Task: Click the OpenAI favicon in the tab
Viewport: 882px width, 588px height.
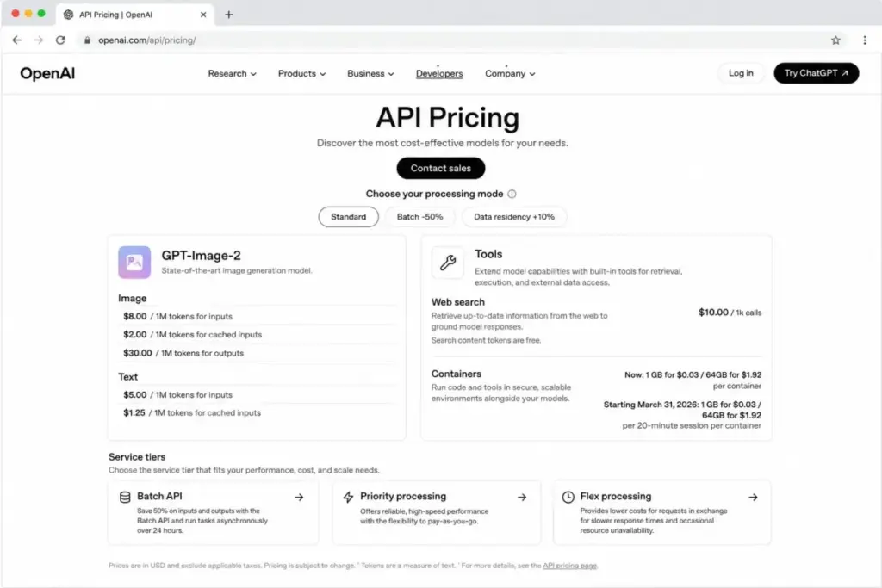Action: pyautogui.click(x=69, y=15)
